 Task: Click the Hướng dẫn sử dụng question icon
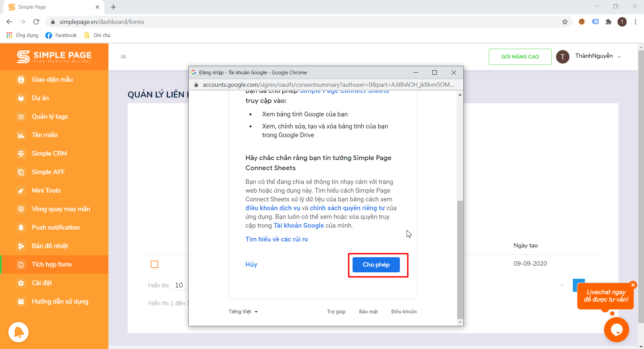coord(21,302)
